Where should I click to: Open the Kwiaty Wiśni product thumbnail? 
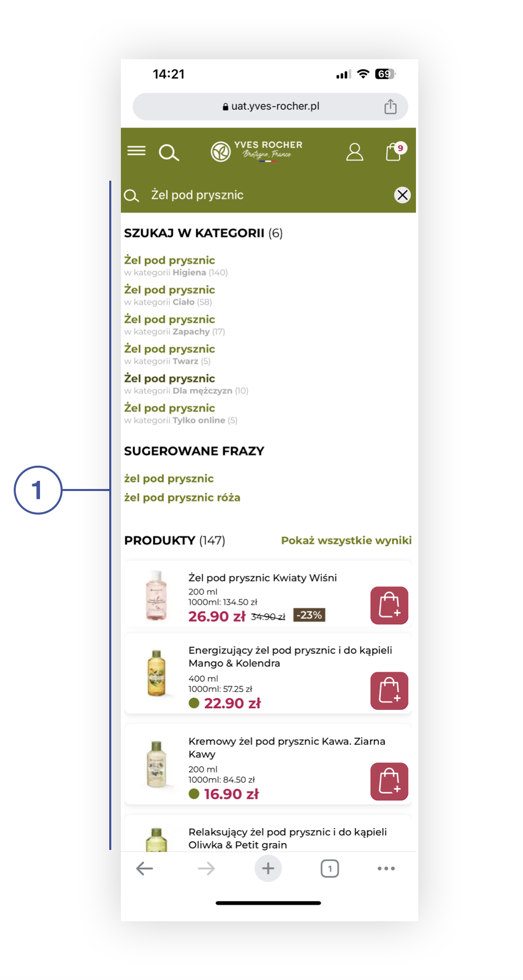coord(156,595)
